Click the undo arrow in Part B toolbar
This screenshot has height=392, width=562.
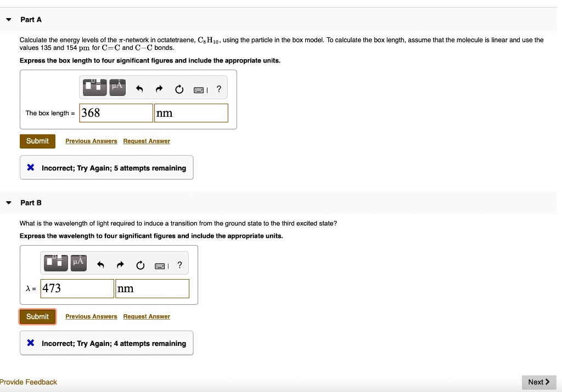coord(101,264)
